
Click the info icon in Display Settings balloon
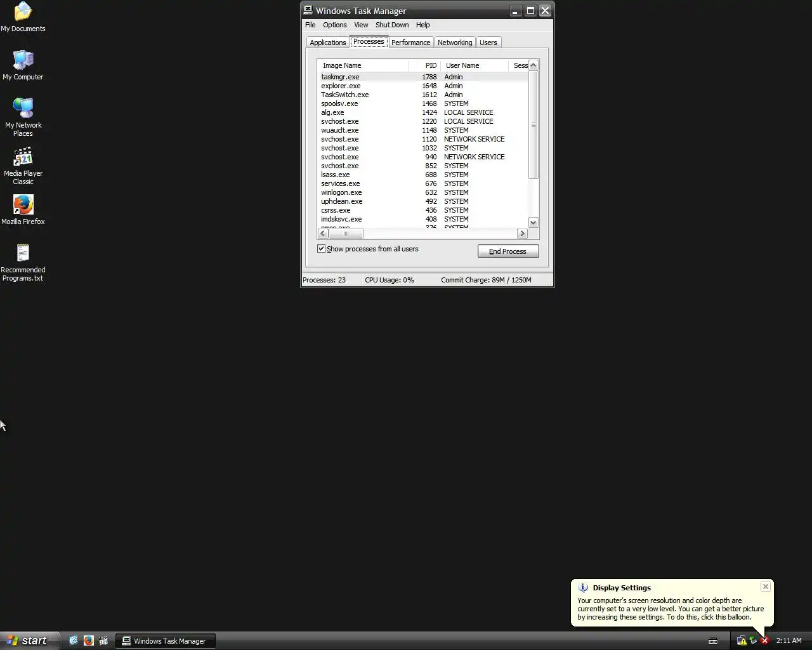pos(583,588)
